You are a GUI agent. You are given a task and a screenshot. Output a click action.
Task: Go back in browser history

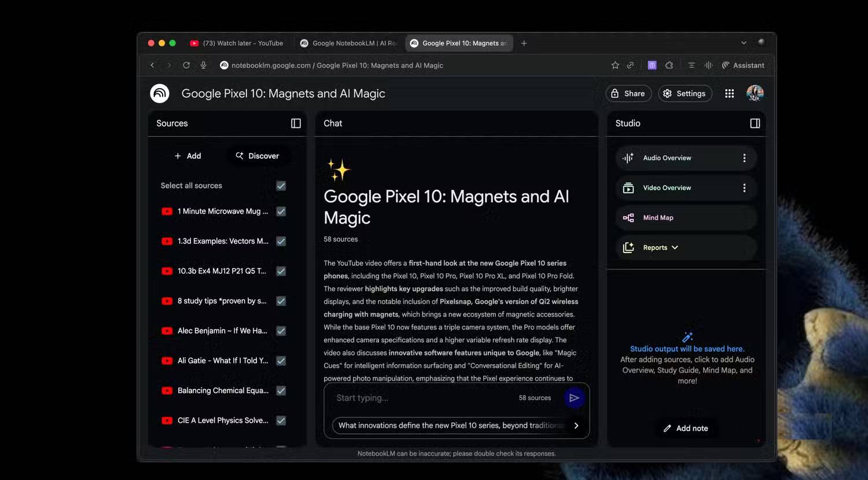(x=152, y=65)
